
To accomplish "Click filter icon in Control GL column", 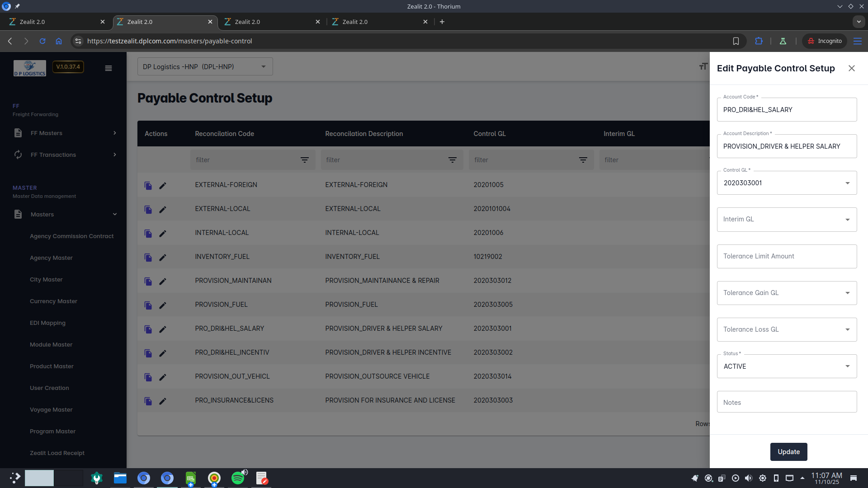I will [x=583, y=160].
